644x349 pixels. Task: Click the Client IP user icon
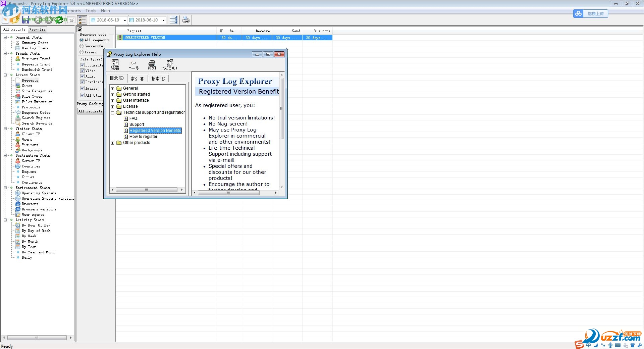[18, 134]
